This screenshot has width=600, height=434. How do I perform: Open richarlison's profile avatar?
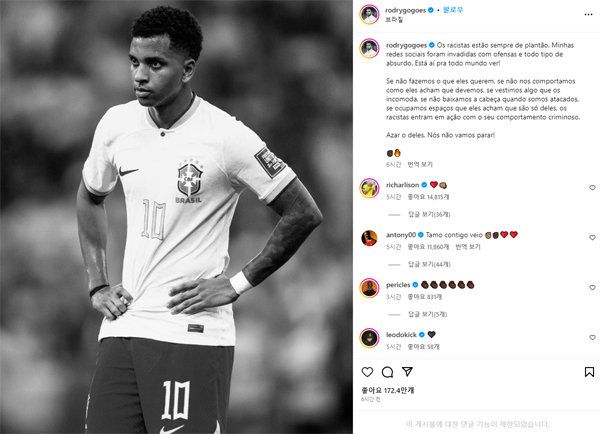point(369,188)
